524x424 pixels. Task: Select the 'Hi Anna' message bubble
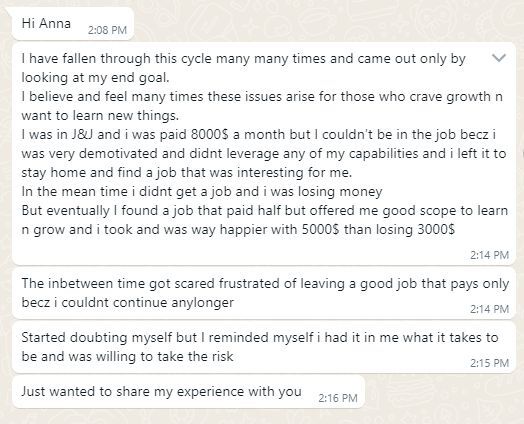coord(73,24)
